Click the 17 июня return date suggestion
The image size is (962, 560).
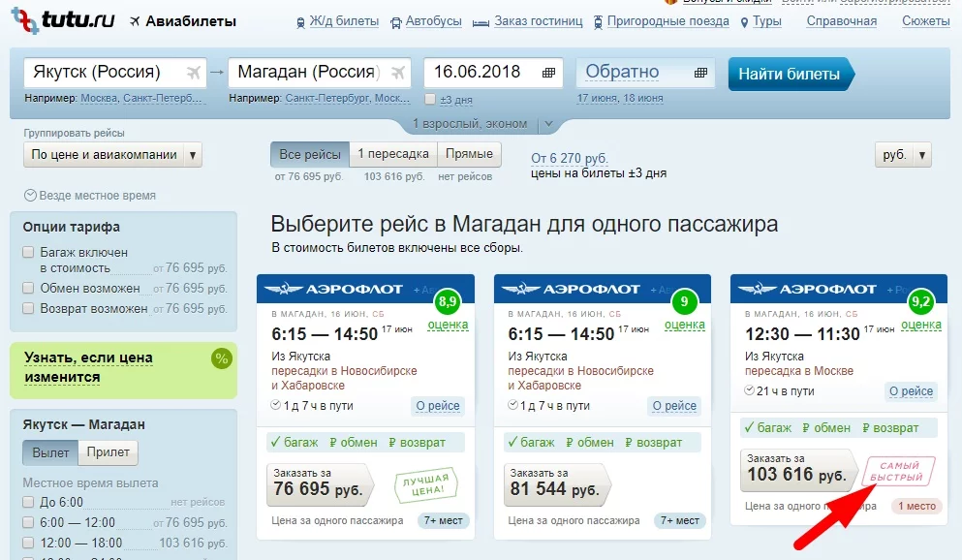pos(597,98)
